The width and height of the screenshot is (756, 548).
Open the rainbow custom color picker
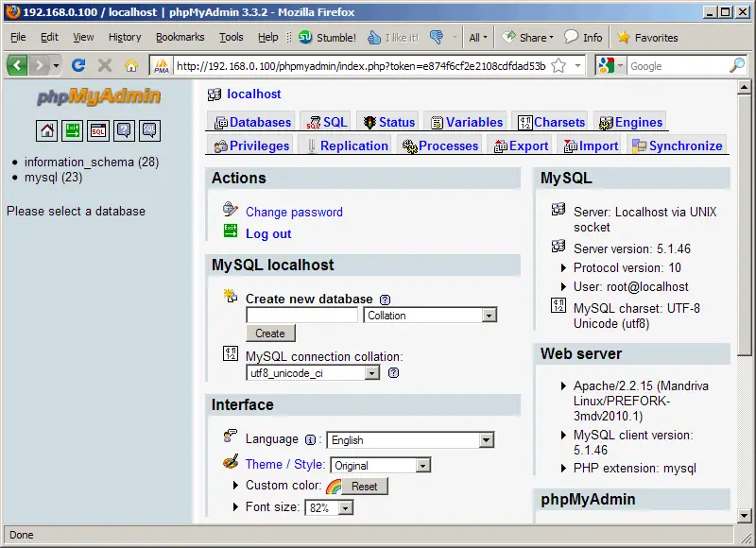(x=334, y=487)
